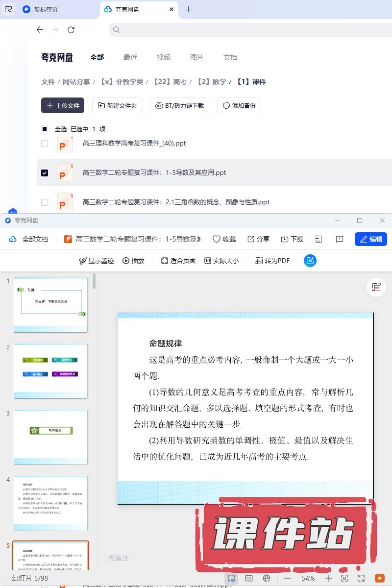The image size is (392, 588).
Task: Enter fullscreen via the expand icon
Action: point(361,578)
